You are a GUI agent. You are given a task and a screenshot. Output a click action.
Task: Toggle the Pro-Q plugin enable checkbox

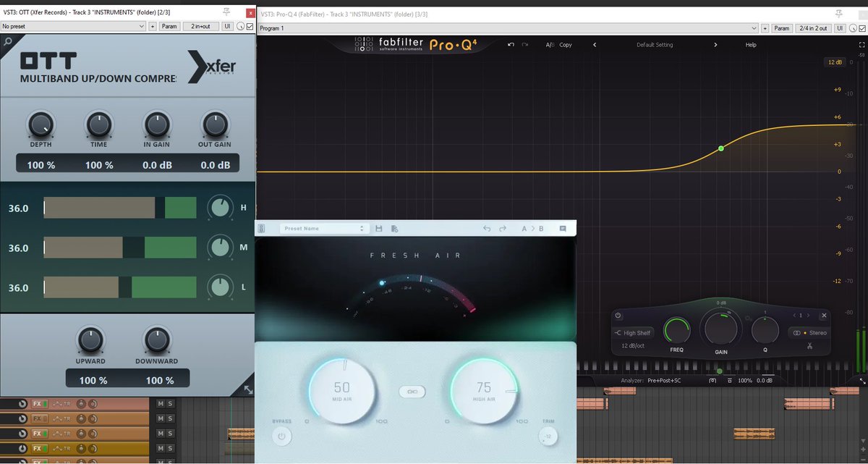point(863,28)
